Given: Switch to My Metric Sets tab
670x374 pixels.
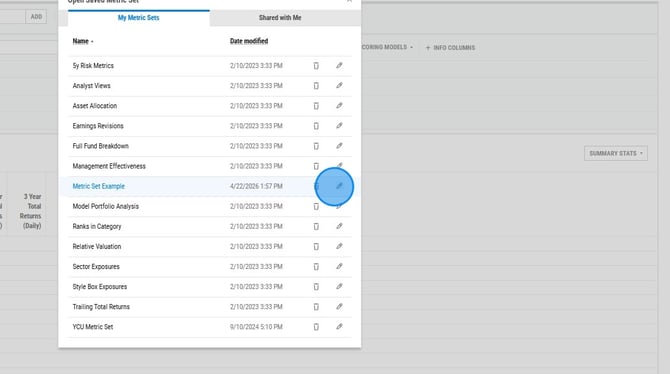Looking at the screenshot, I should pyautogui.click(x=138, y=18).
